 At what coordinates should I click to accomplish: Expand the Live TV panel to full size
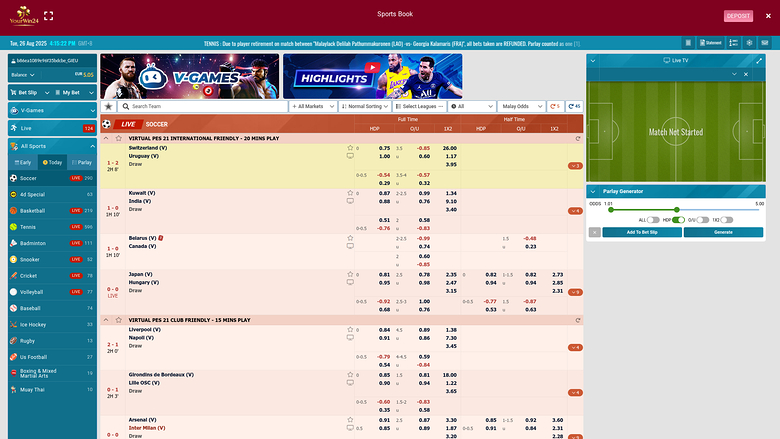pyautogui.click(x=759, y=61)
